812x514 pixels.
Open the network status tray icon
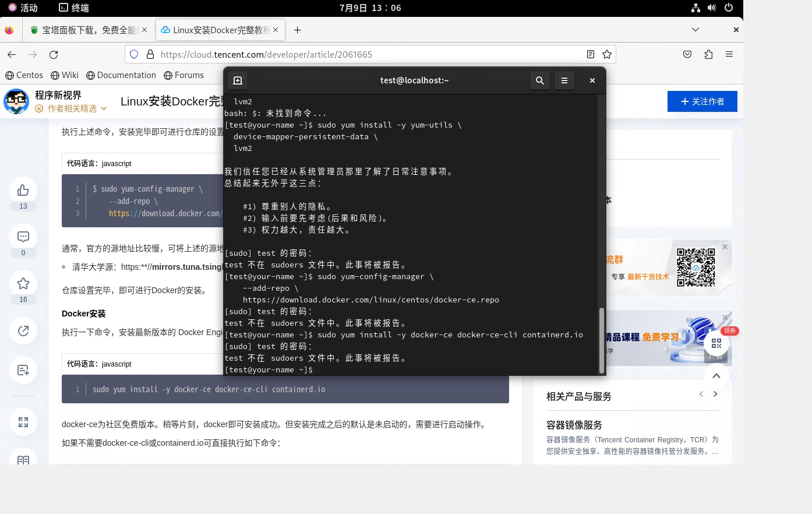coord(696,8)
